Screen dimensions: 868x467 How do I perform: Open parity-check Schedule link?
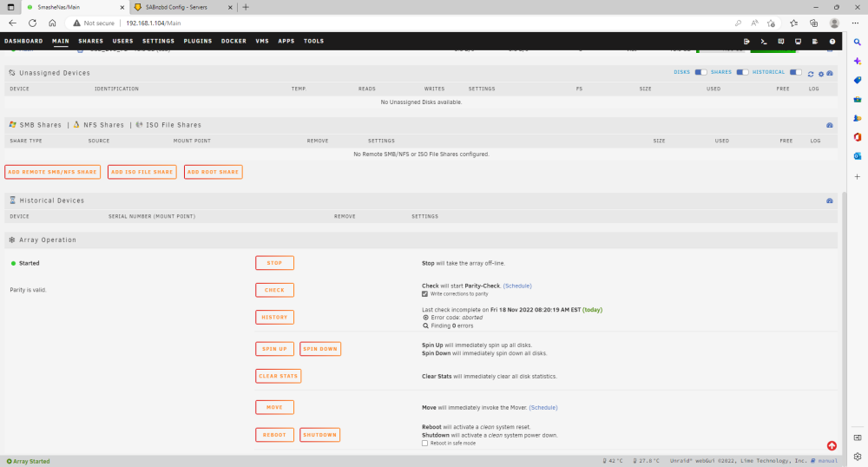[517, 286]
